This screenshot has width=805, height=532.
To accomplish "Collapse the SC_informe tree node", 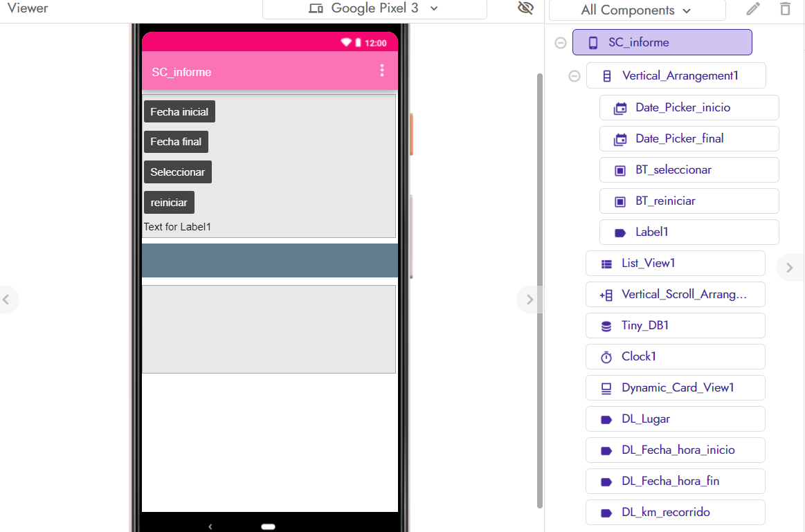I will click(x=561, y=43).
